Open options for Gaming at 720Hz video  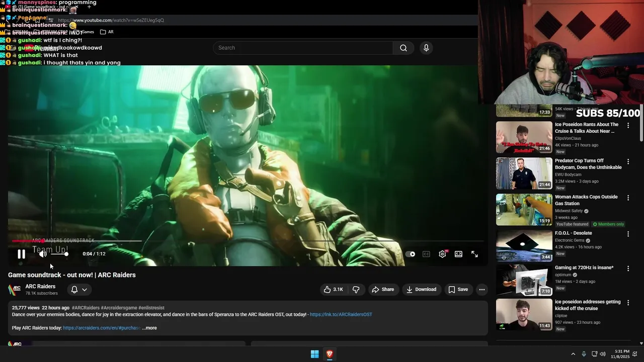(x=628, y=268)
